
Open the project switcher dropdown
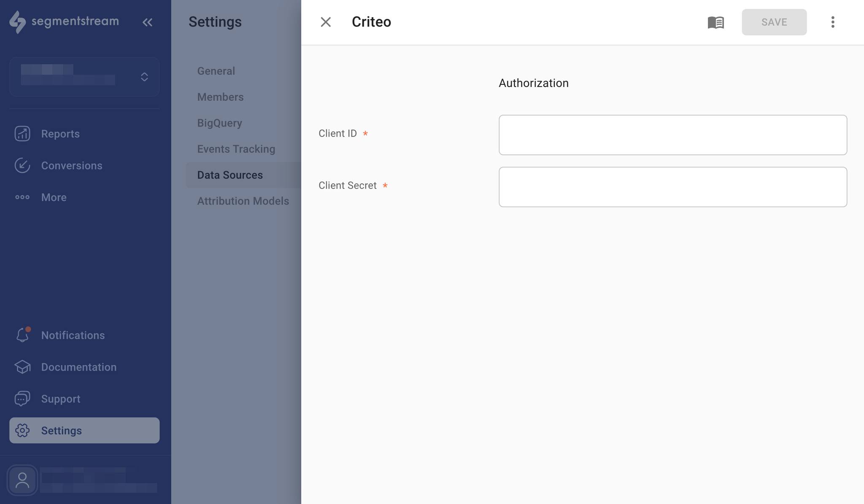pyautogui.click(x=84, y=77)
